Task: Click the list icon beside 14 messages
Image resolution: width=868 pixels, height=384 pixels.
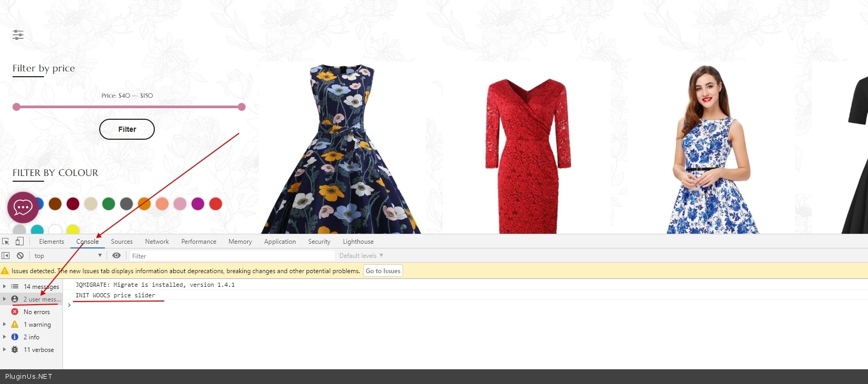Action: point(15,287)
